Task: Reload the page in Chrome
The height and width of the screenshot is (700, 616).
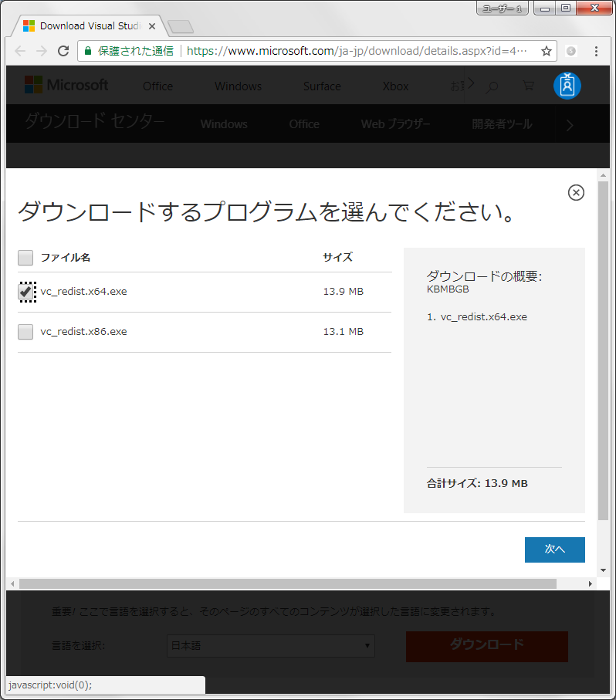Action: (63, 51)
